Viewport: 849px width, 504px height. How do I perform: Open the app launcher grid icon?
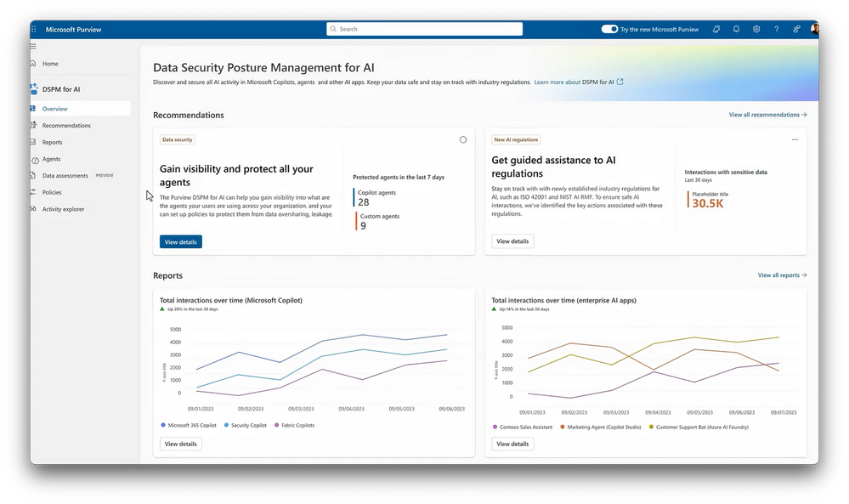tap(34, 29)
